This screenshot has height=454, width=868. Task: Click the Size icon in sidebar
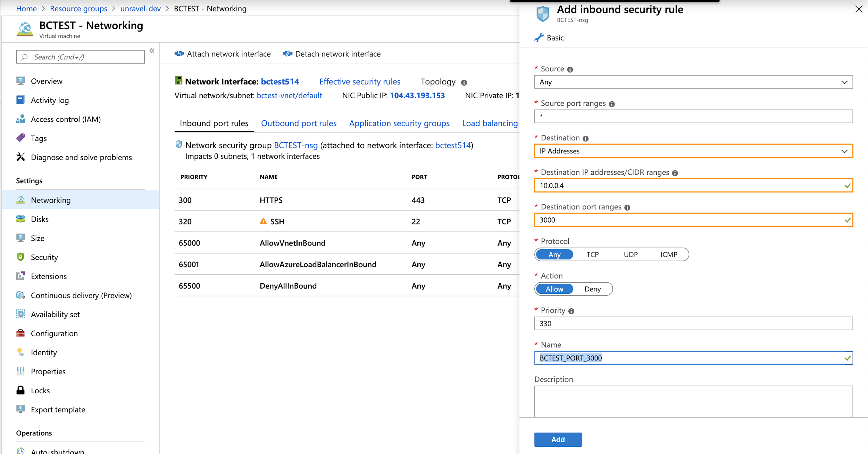click(x=20, y=238)
